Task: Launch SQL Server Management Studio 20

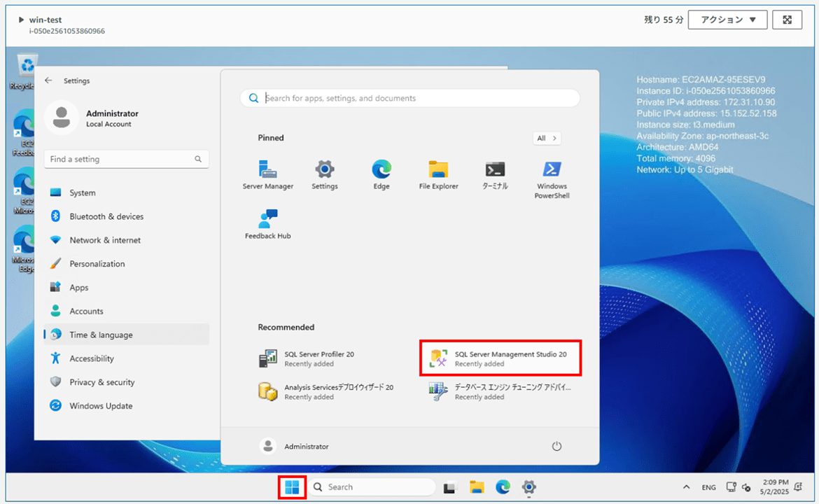Action: 500,358
